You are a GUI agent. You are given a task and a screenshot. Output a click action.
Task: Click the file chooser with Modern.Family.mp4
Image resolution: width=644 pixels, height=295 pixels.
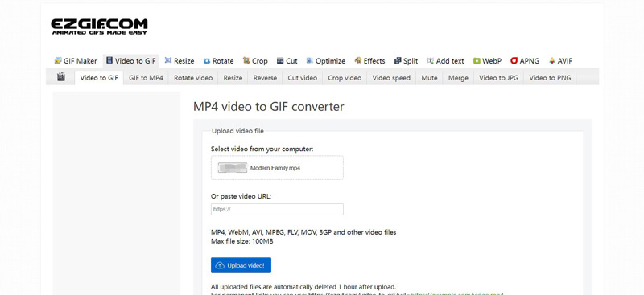point(277,168)
